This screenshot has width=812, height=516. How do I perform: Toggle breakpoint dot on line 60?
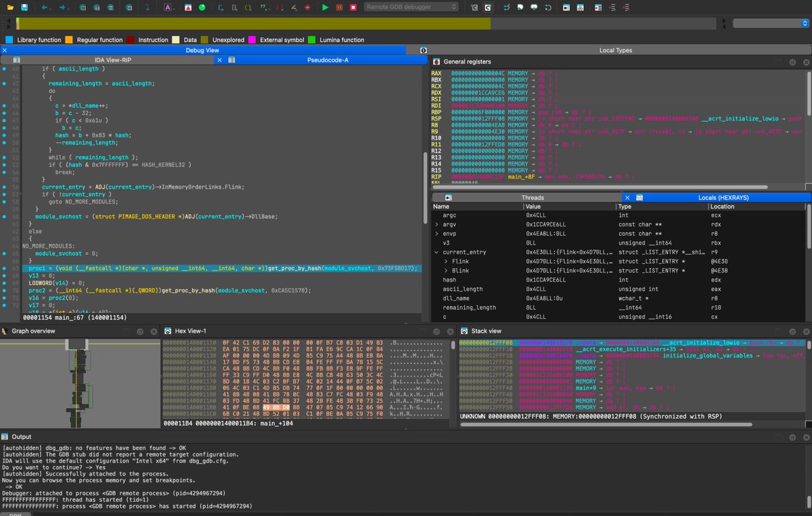pos(4,216)
